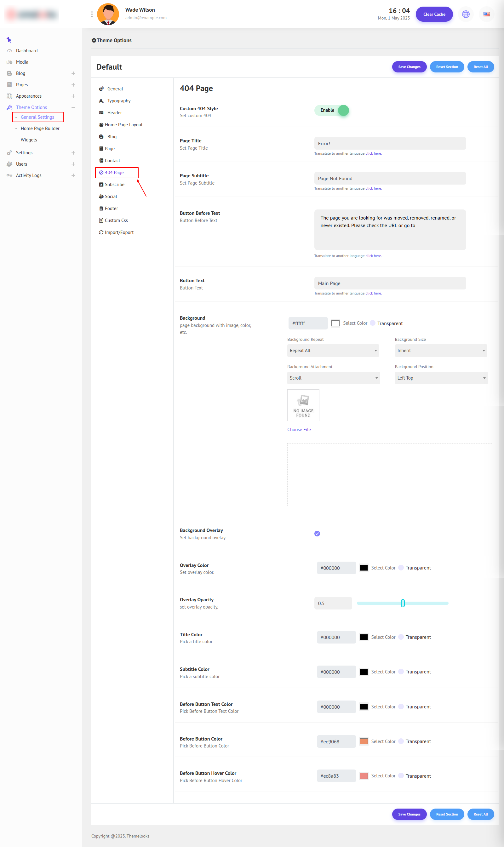This screenshot has width=504, height=847.
Task: Click the three-dot menu beside user avatar
Action: [92, 14]
